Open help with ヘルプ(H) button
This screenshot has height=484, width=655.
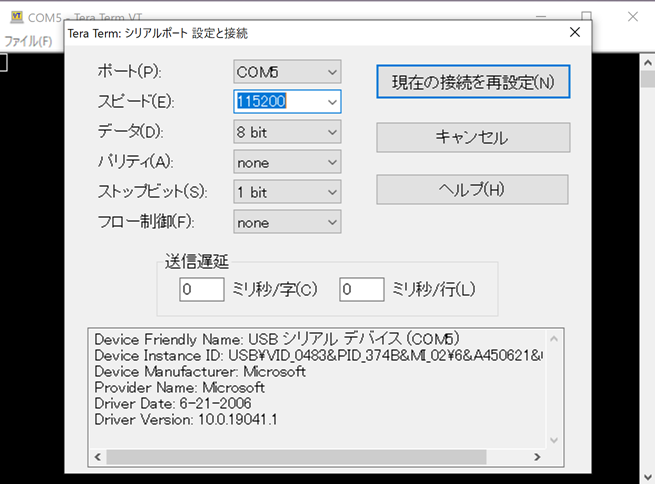point(472,190)
